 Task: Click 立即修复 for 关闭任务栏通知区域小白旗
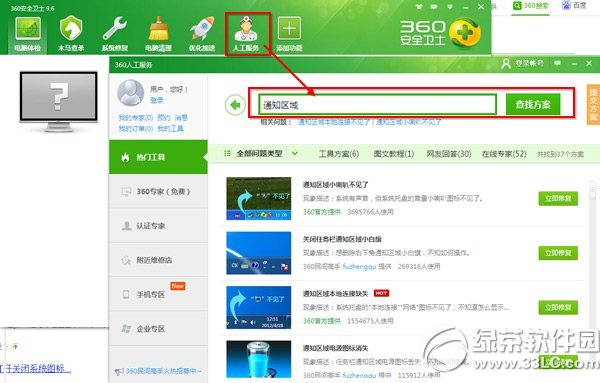[x=558, y=253]
